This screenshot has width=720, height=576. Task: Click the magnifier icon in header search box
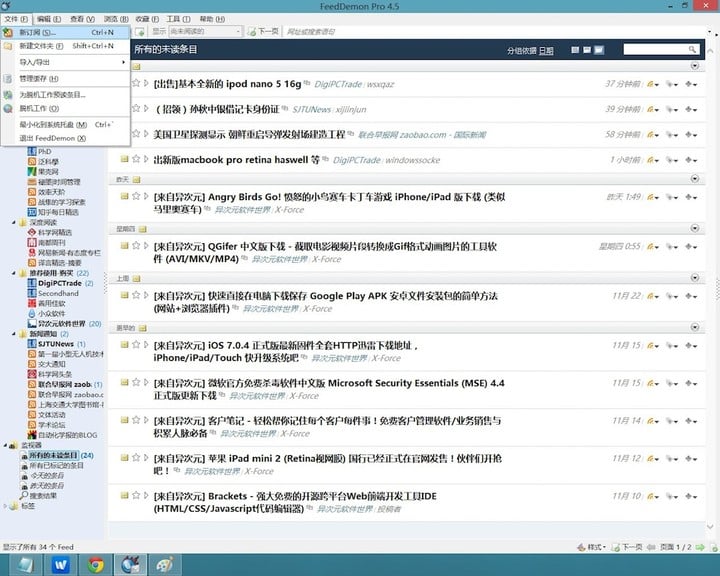tap(692, 49)
